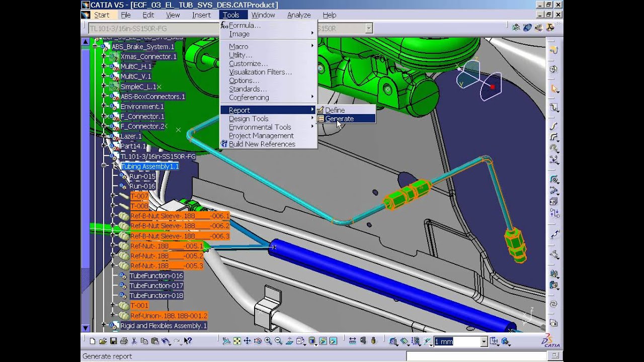Select the Rotate view tool
Screen dimensions: 644x362
point(258,341)
